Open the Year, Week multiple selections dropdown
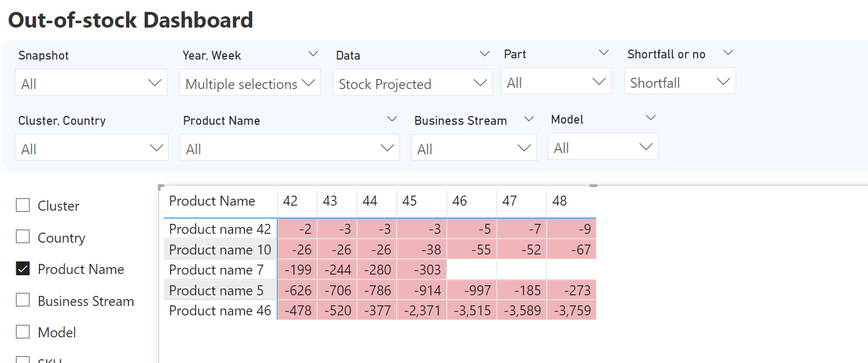The image size is (868, 363). coord(249,83)
